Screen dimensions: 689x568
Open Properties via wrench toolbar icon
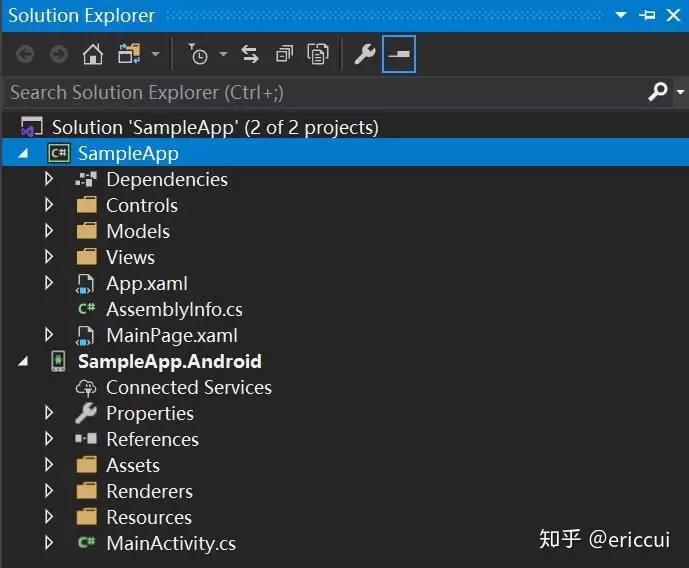coord(364,54)
